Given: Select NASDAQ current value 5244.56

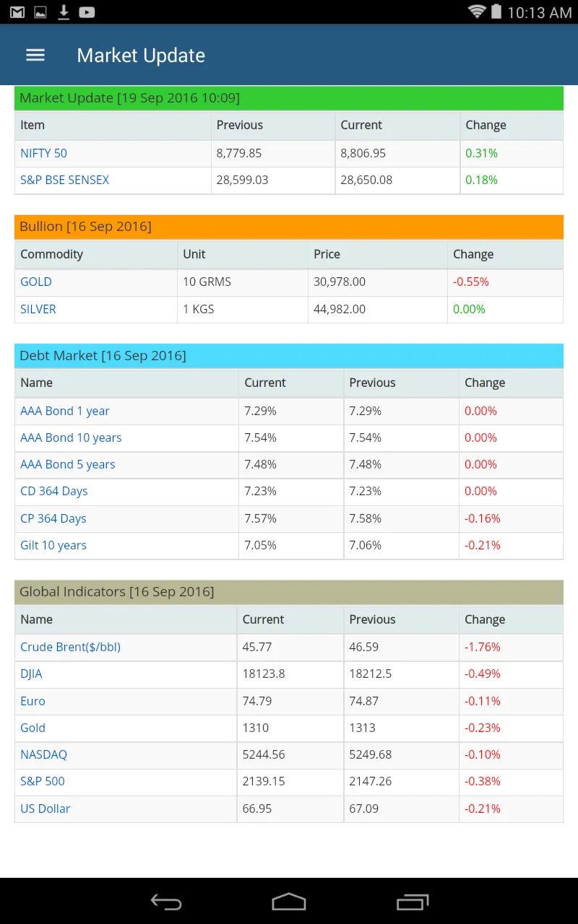Looking at the screenshot, I should pos(264,754).
